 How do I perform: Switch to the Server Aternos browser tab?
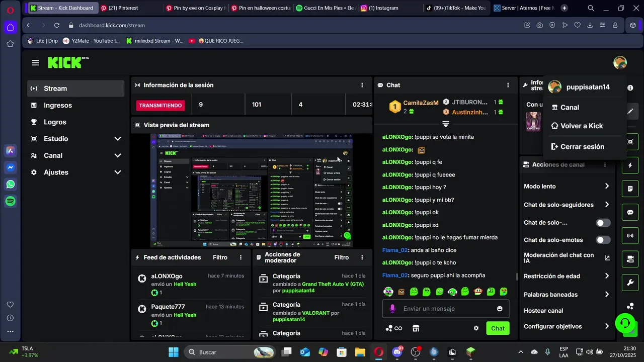tap(524, 8)
